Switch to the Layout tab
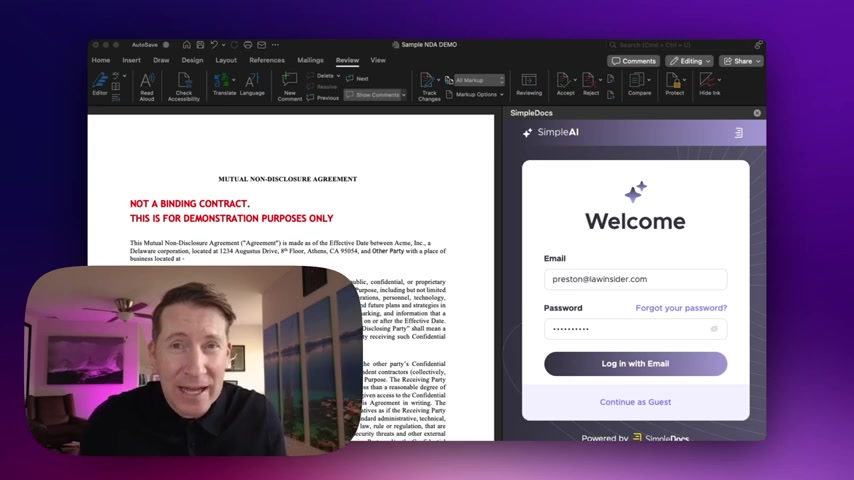 226,60
